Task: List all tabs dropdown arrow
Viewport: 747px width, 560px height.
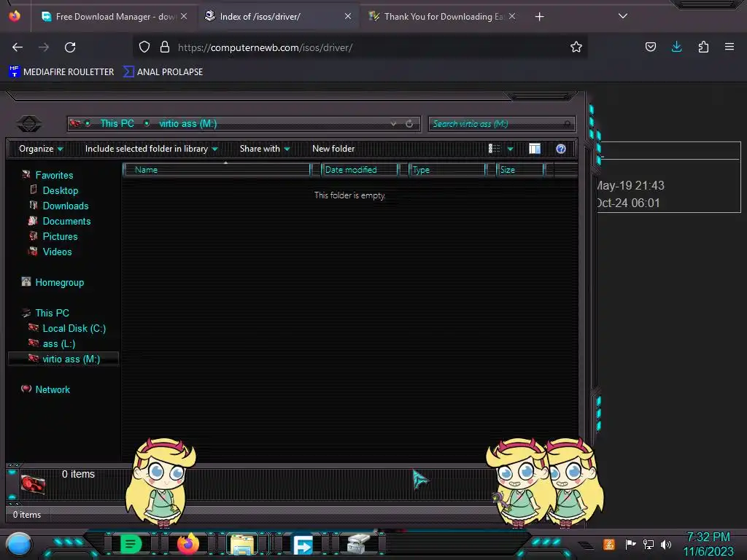Action: (622, 16)
